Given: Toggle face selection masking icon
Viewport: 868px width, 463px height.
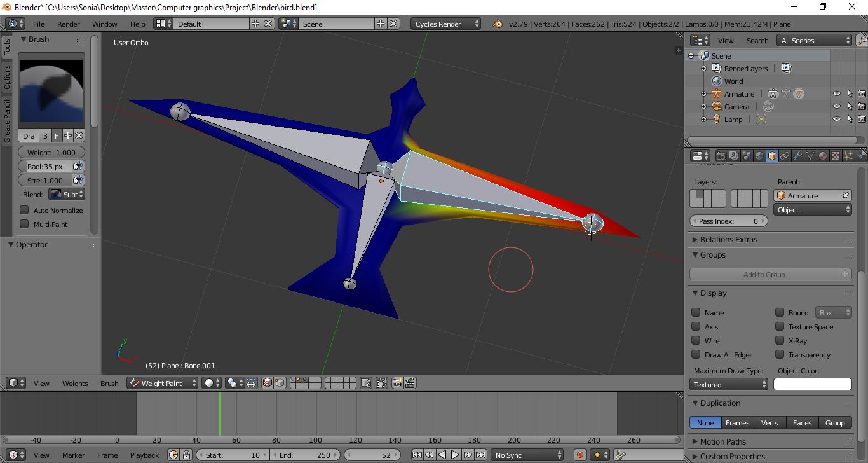Looking at the screenshot, I should pyautogui.click(x=268, y=383).
